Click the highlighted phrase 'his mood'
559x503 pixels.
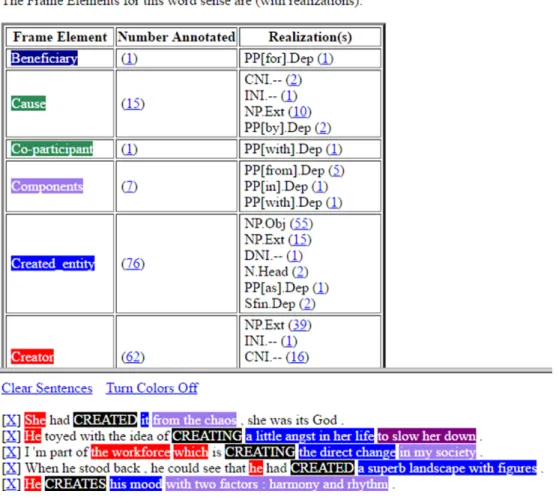135,484
